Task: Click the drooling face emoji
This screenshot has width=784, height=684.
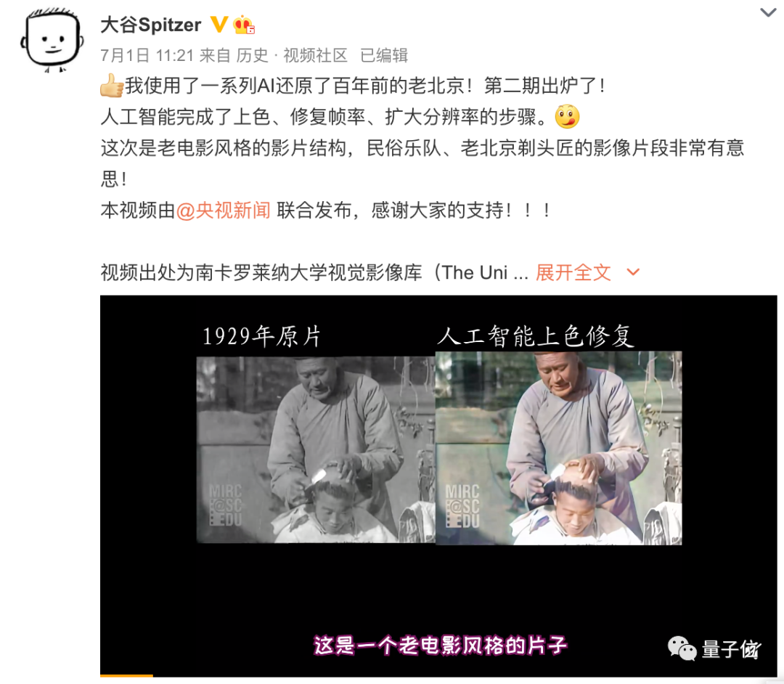Action: point(567,116)
